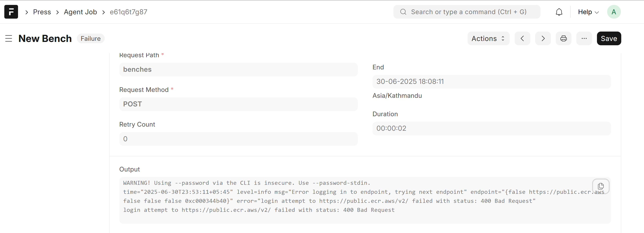
Task: Select the Request Method POST field
Action: (x=238, y=104)
